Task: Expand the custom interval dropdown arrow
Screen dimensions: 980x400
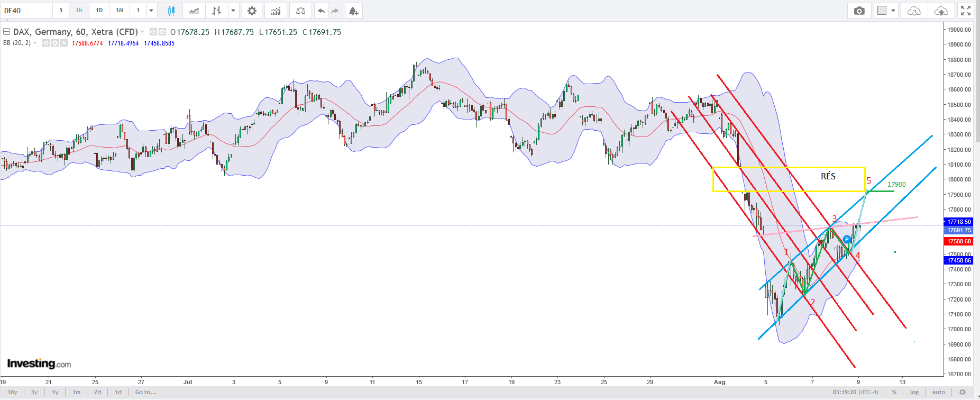Action: click(151, 11)
